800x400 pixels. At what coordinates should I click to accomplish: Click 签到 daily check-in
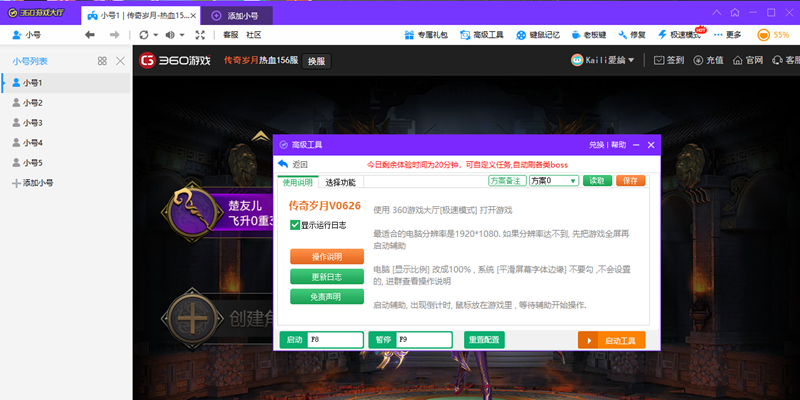coord(669,60)
